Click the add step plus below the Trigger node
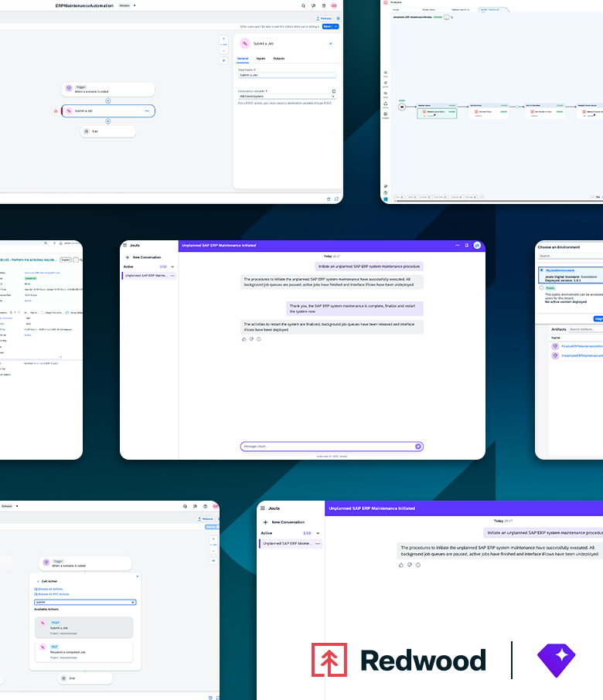Viewport: 603px width, 700px height. click(x=107, y=100)
